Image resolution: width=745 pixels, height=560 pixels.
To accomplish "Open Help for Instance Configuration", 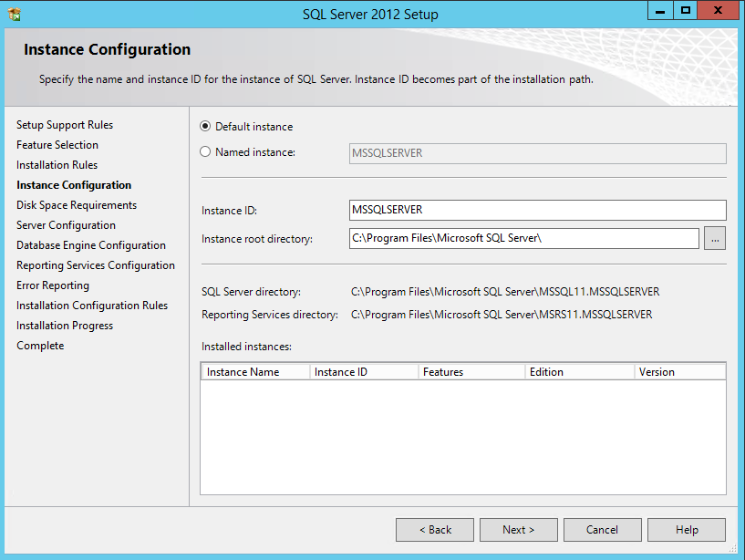I will tap(686, 529).
